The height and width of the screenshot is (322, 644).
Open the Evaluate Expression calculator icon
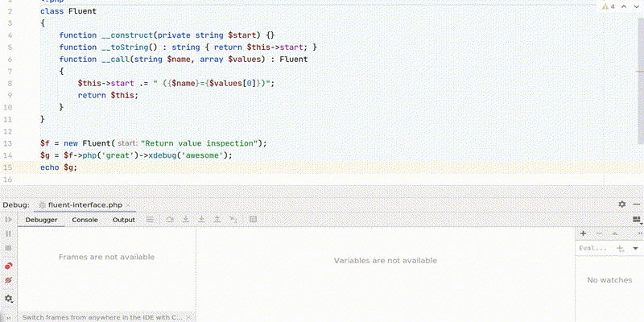[253, 220]
